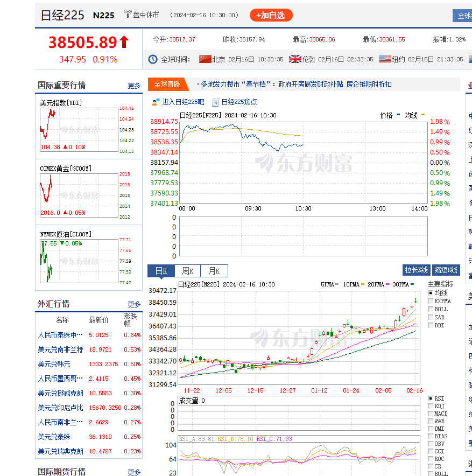
Task: Click the user chat icon before 进入日经225吧
Action: pyautogui.click(x=156, y=102)
